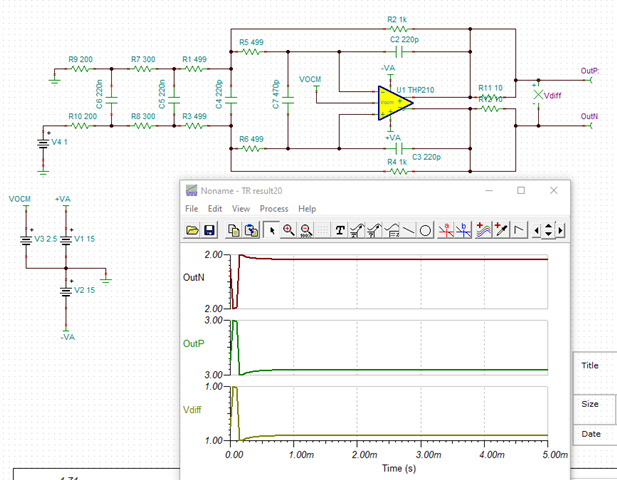617x480 pixels.
Task: Select the arrow pointer tool
Action: (271, 231)
